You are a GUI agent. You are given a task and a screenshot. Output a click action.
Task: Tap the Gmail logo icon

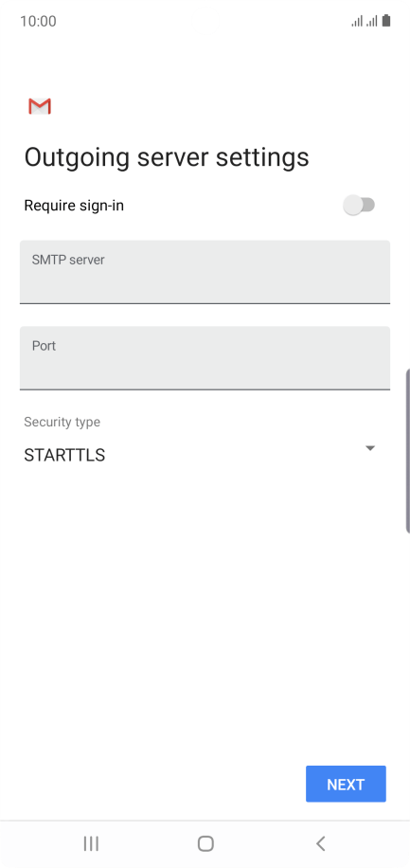(40, 106)
